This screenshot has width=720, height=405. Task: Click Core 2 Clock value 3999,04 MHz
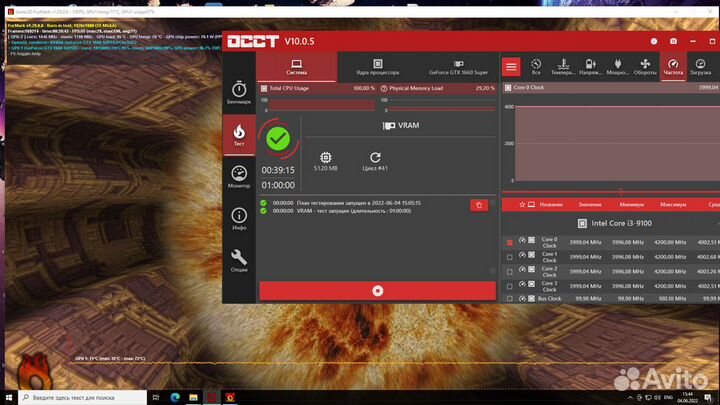click(585, 271)
